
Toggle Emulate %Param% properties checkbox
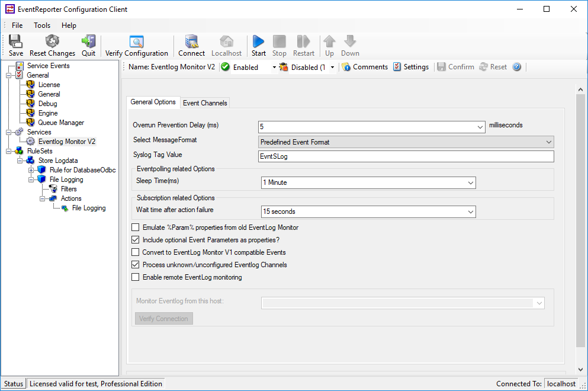tap(136, 227)
